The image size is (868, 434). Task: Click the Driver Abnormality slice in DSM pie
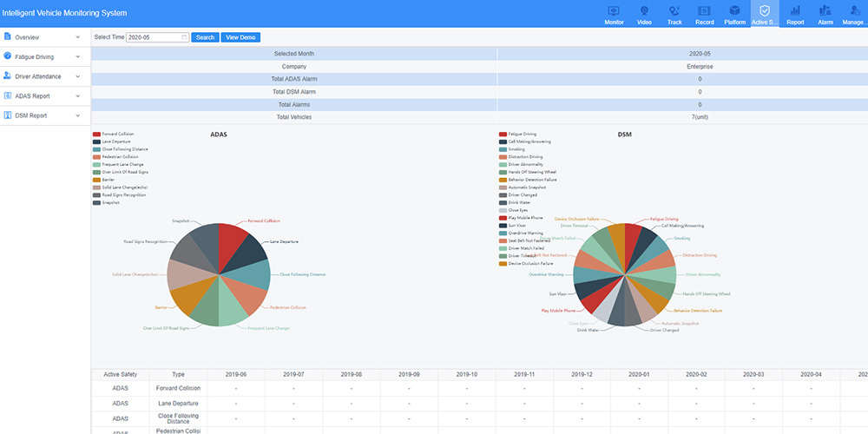click(x=660, y=275)
